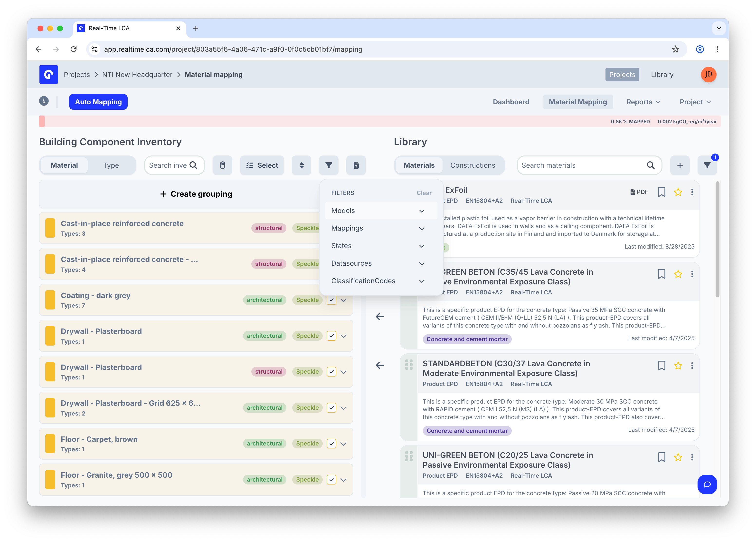
Task: Click the search magnifier in Search materials
Action: (651, 165)
